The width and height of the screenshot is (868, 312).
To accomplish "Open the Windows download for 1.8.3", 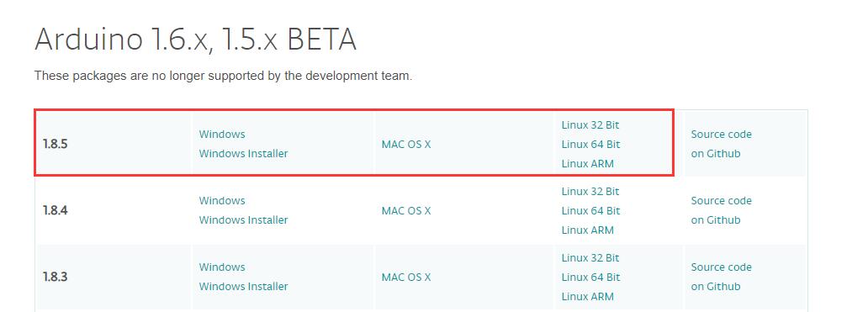I will (222, 267).
